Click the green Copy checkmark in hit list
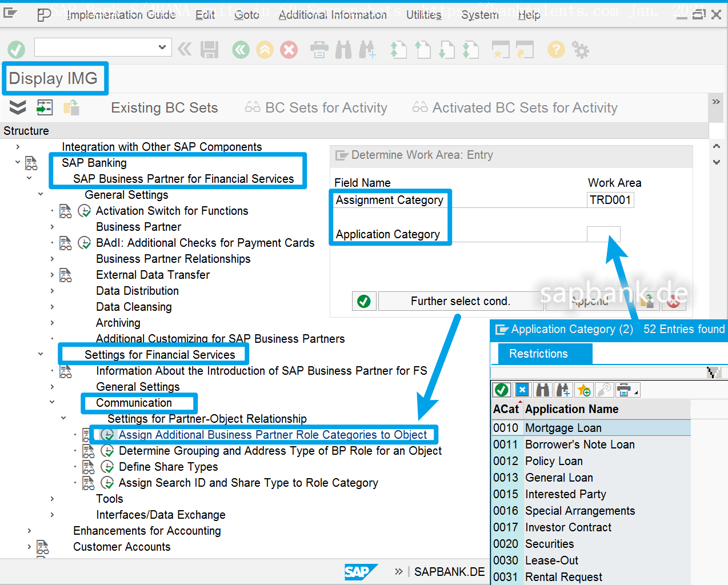This screenshot has height=585, width=728. pyautogui.click(x=502, y=390)
